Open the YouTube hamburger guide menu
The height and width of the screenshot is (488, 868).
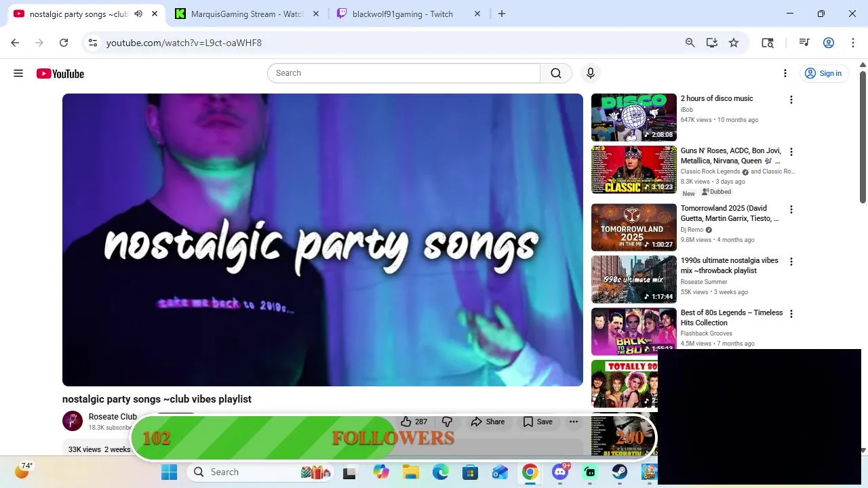pyautogui.click(x=18, y=73)
